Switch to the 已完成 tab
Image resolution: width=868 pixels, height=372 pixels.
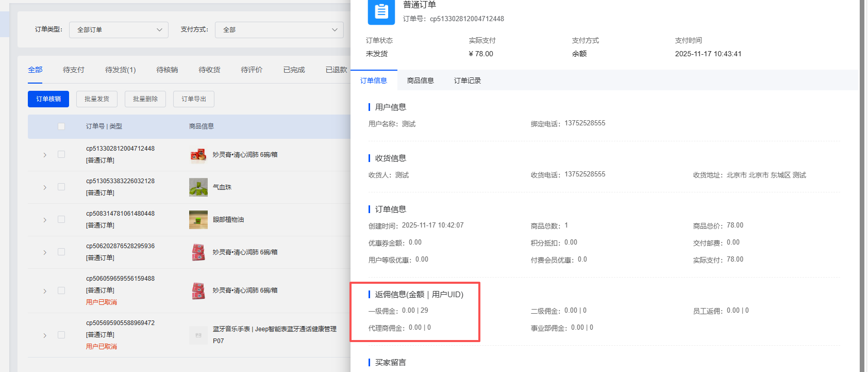click(x=294, y=70)
